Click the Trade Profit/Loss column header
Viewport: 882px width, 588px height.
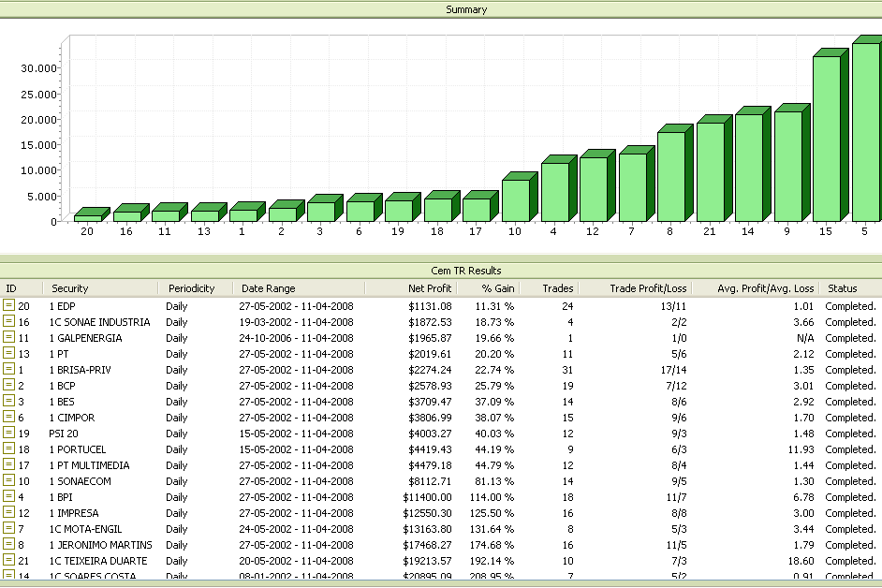tap(635, 288)
